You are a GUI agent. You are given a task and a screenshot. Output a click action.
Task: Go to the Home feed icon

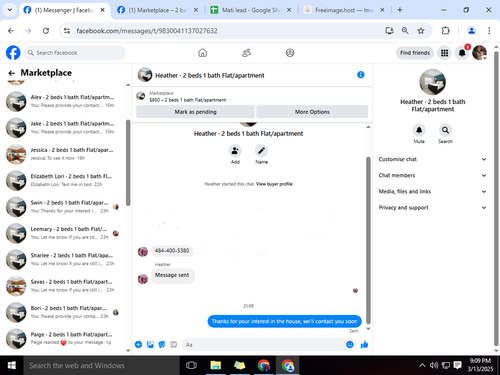pos(202,53)
